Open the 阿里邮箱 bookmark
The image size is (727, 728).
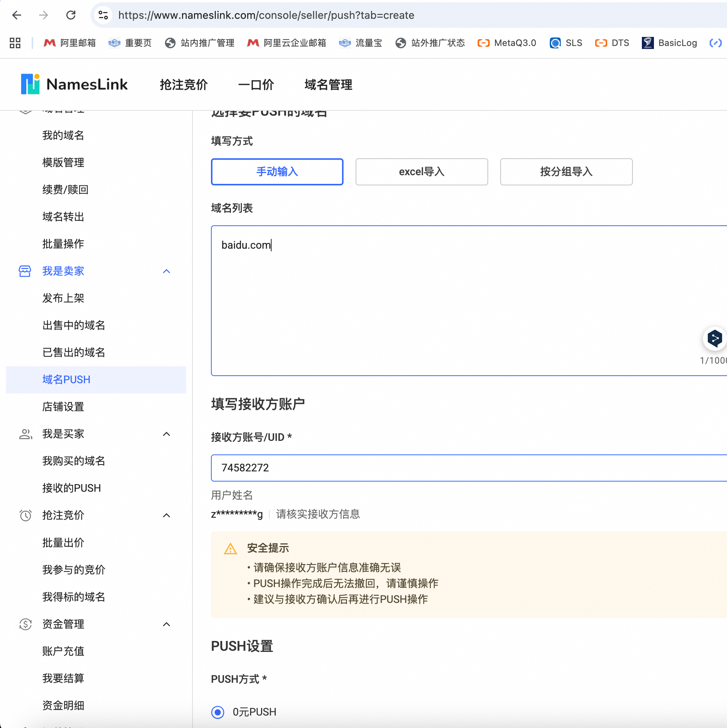(70, 43)
